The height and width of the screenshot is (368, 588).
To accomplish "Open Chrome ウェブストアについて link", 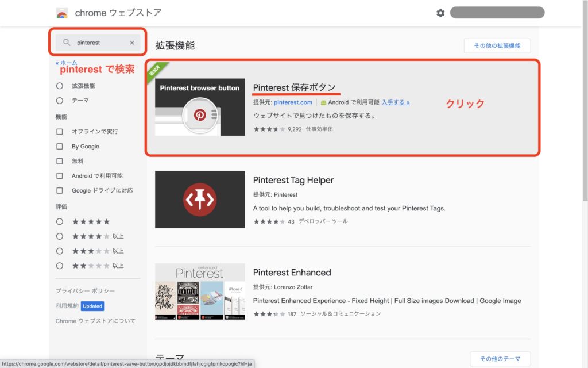I will (95, 321).
